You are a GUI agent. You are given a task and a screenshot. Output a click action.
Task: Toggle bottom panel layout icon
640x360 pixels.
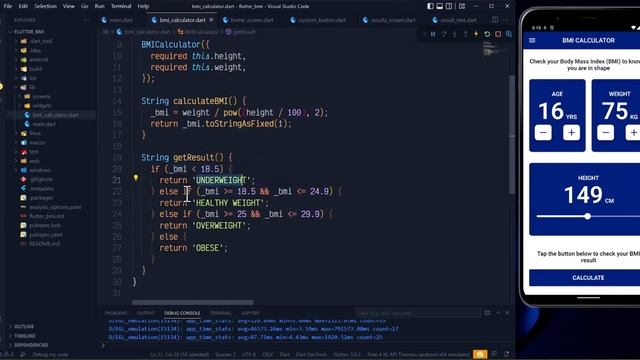[440, 6]
